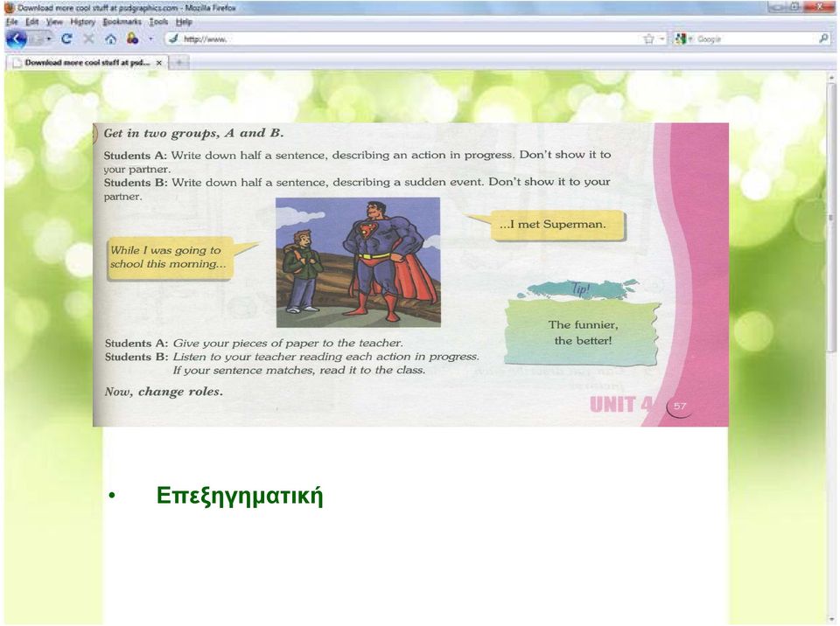840x626 pixels.
Task: Click the 'Tip!' label
Action: click(580, 289)
